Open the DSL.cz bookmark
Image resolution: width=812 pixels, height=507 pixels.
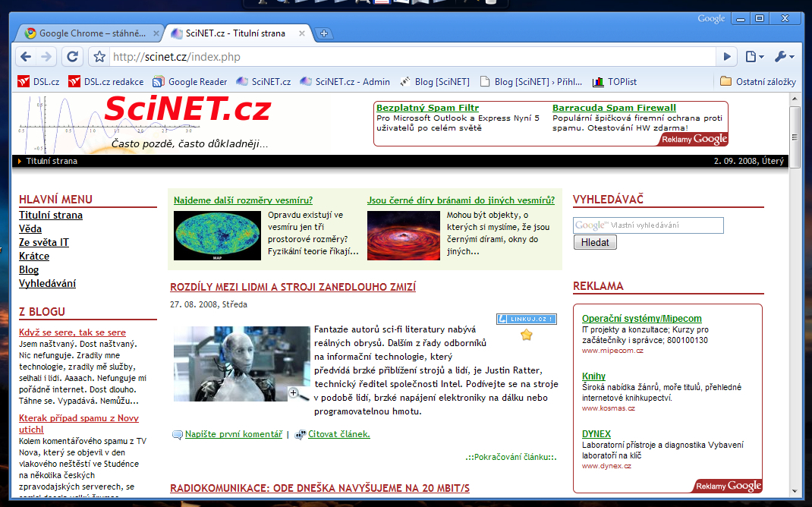pos(38,82)
